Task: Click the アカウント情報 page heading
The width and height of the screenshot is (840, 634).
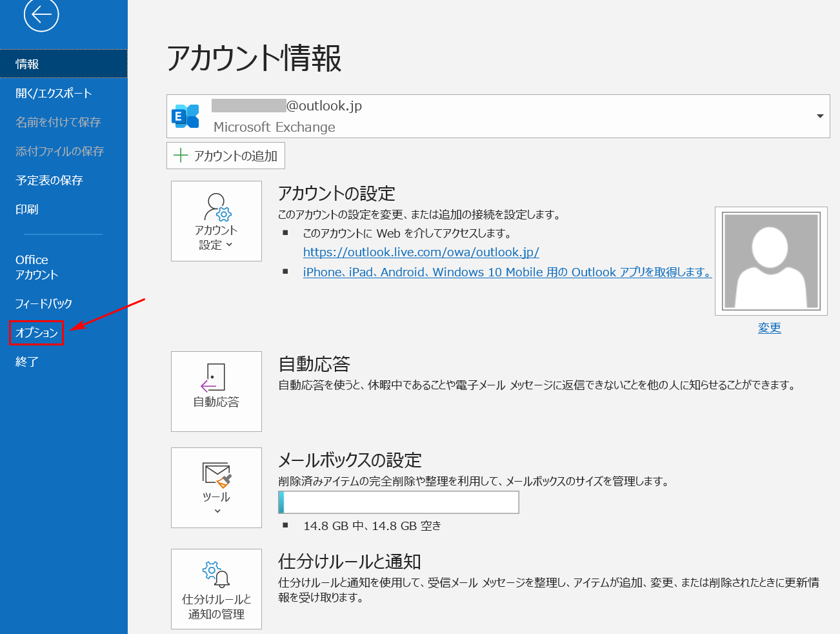Action: [x=254, y=58]
